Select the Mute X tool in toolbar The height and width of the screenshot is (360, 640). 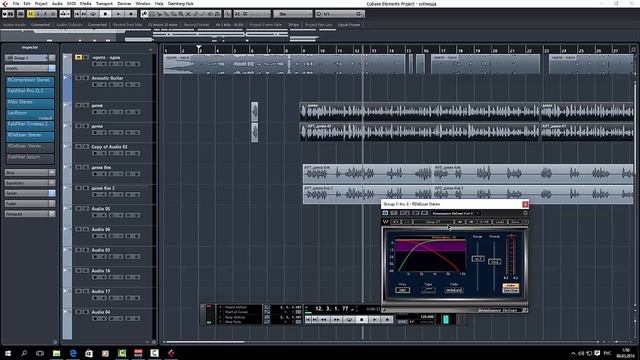188,14
